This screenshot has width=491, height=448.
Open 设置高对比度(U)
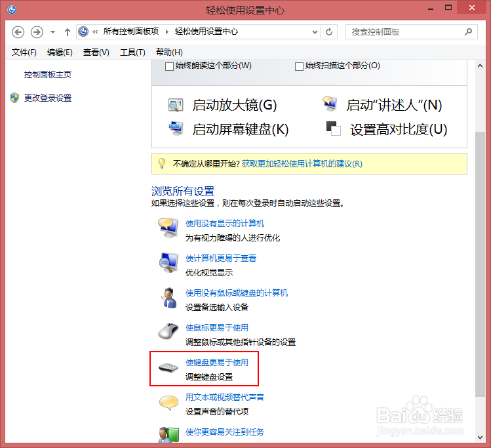(x=399, y=129)
